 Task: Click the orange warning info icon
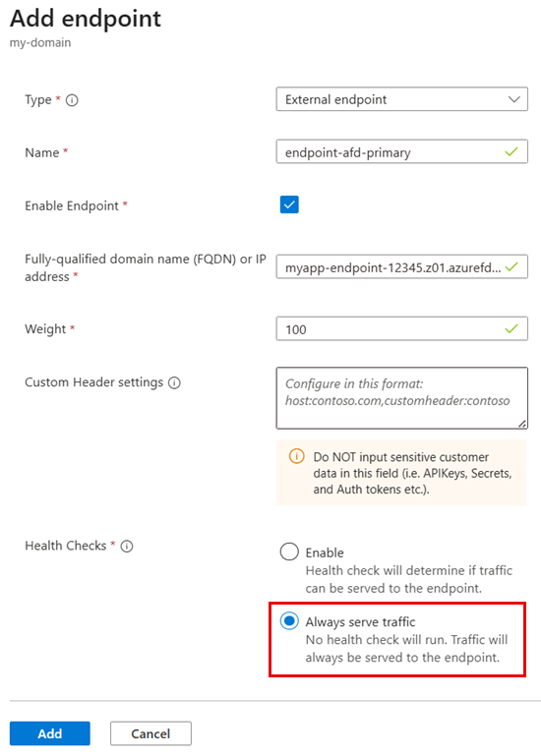click(x=296, y=455)
